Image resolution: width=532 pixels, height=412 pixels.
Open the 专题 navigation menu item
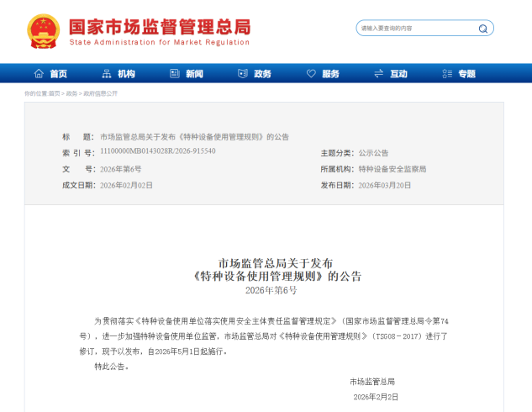click(466, 74)
